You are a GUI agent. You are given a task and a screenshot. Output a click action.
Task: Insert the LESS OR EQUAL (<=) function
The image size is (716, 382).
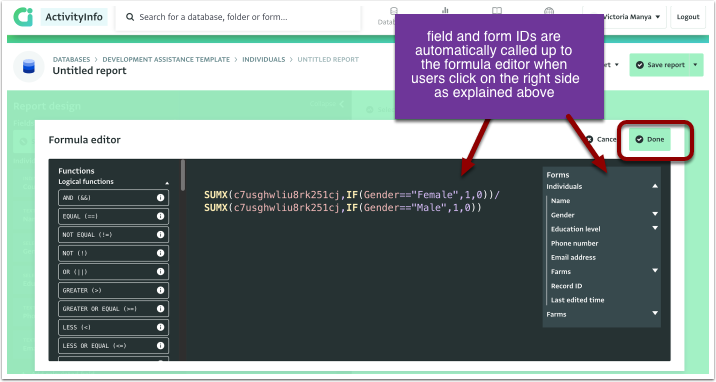coord(113,345)
